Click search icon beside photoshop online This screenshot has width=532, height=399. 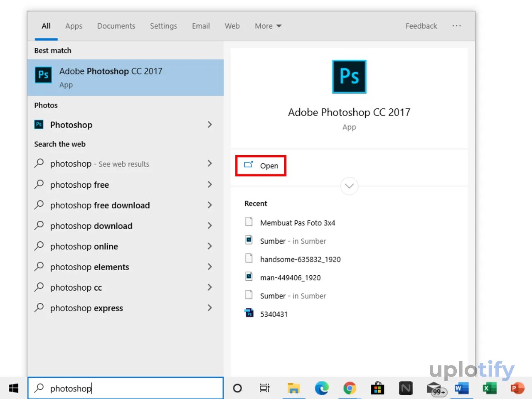39,245
